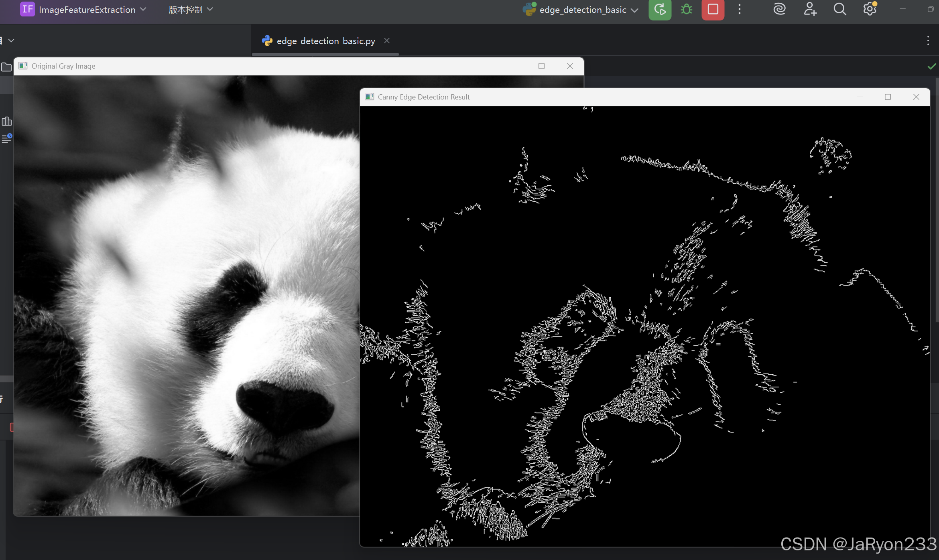Image resolution: width=939 pixels, height=560 pixels.
Task: Open the Code With Me add-user icon
Action: pyautogui.click(x=810, y=9)
